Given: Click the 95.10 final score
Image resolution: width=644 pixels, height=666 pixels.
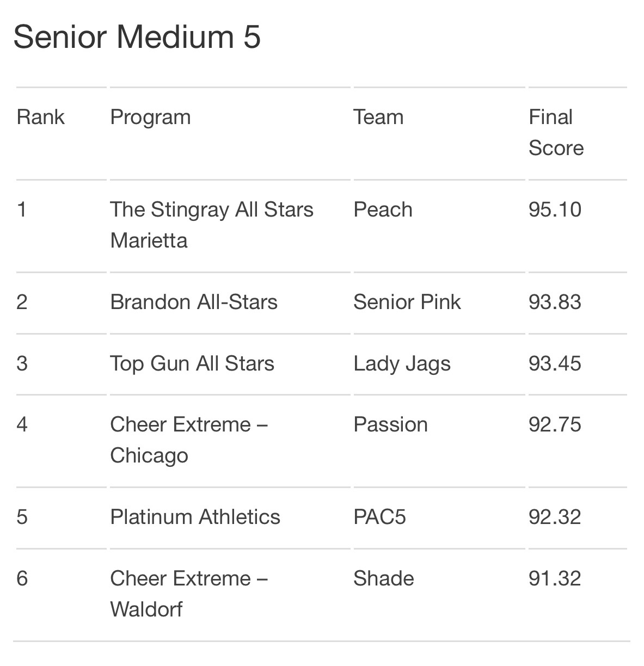Looking at the screenshot, I should pyautogui.click(x=555, y=210).
